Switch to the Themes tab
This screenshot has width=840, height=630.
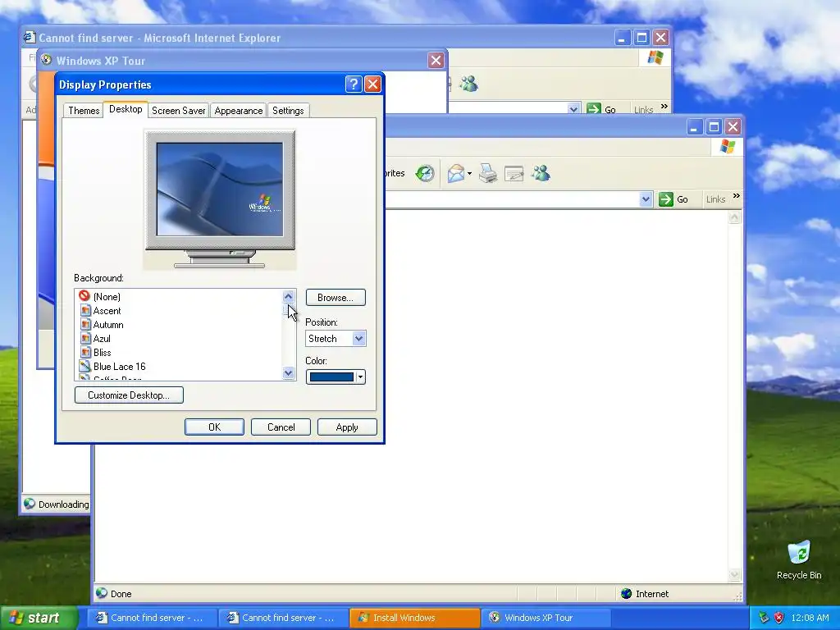coord(84,111)
